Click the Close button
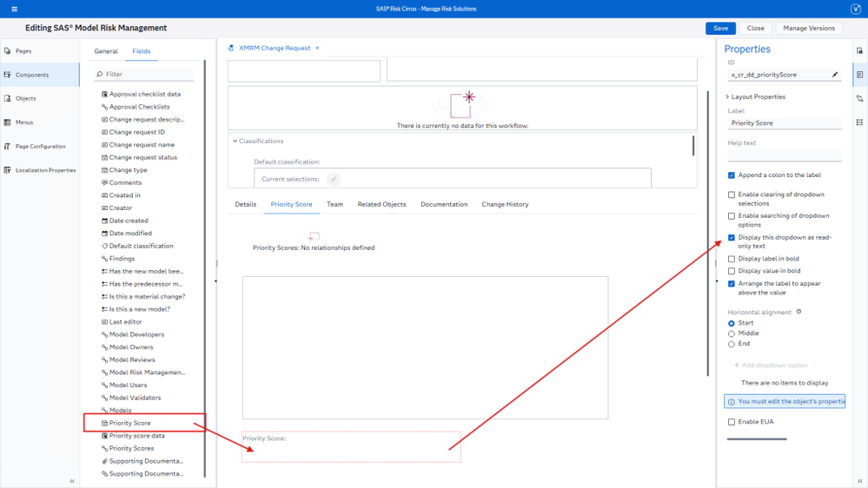This screenshot has height=488, width=868. pos(755,28)
